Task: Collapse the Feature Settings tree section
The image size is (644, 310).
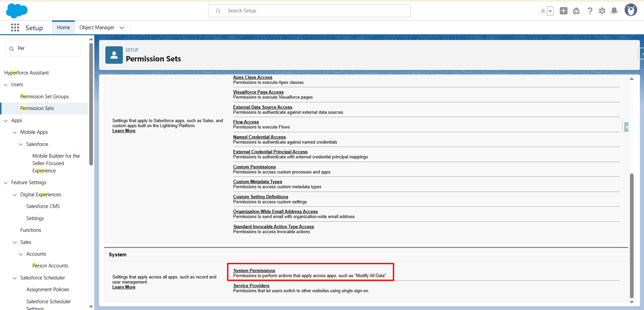Action: tap(6, 183)
